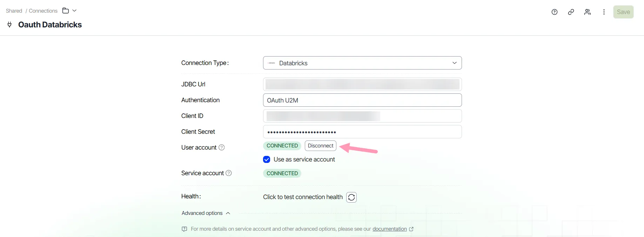Copy link using the chain icon
The width and height of the screenshot is (644, 237).
(571, 12)
